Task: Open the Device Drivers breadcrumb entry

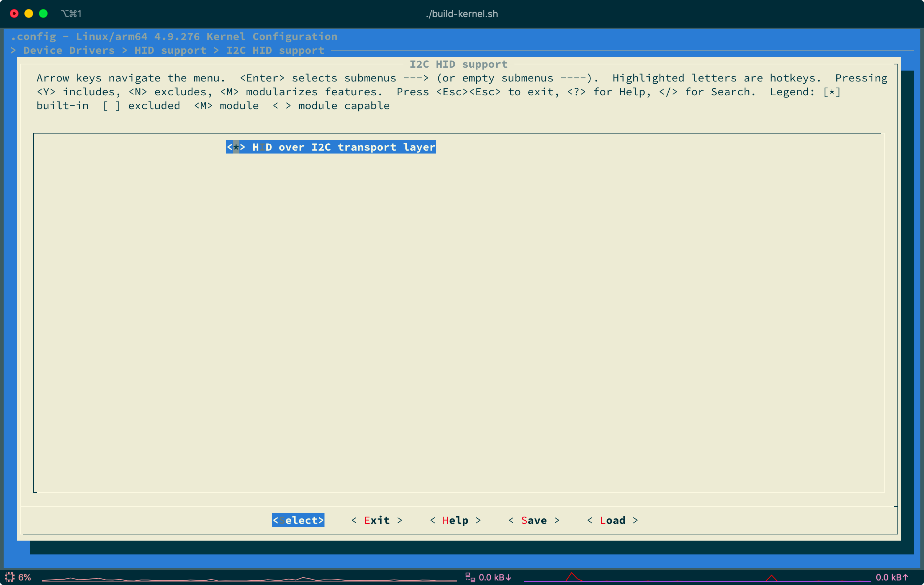Action: click(x=69, y=50)
